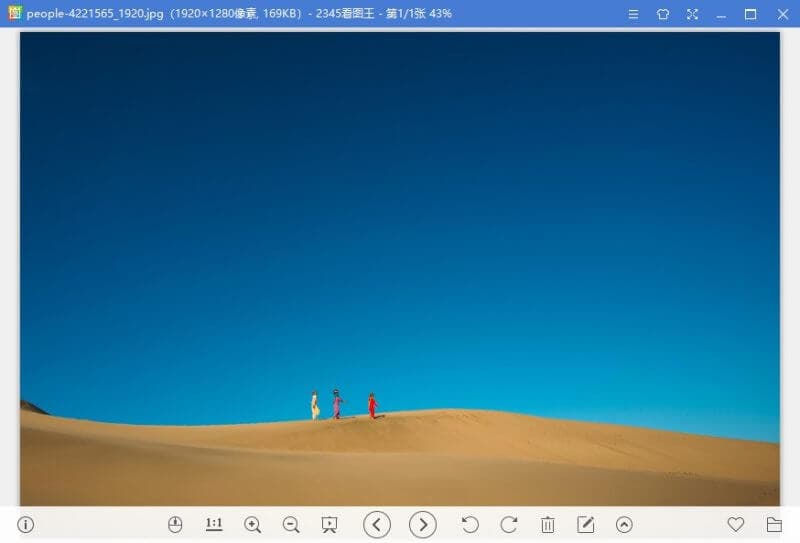Zoom in with the magnifier plus
This screenshot has width=800, height=543.
click(x=253, y=525)
